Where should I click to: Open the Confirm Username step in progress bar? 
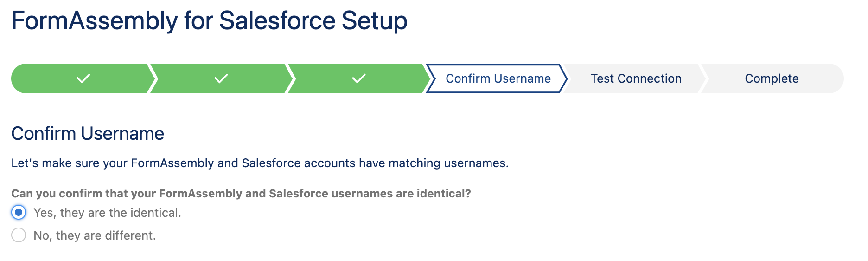point(497,78)
